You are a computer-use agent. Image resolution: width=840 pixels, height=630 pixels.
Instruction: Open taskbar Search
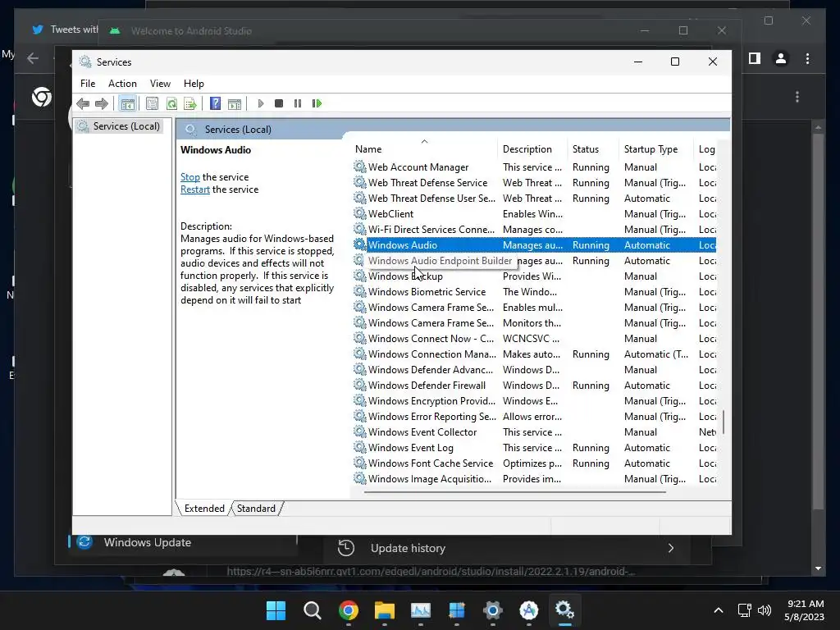pos(313,610)
